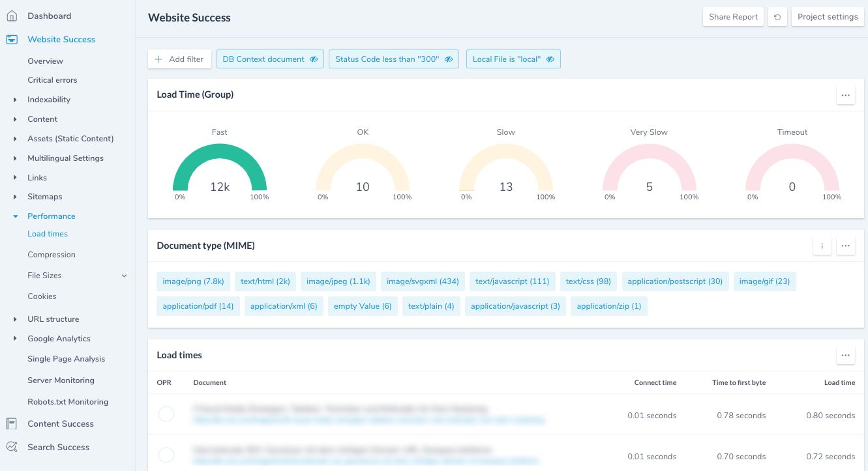Filter by text/css (98) tag
Image resolution: width=868 pixels, height=471 pixels.
(588, 281)
